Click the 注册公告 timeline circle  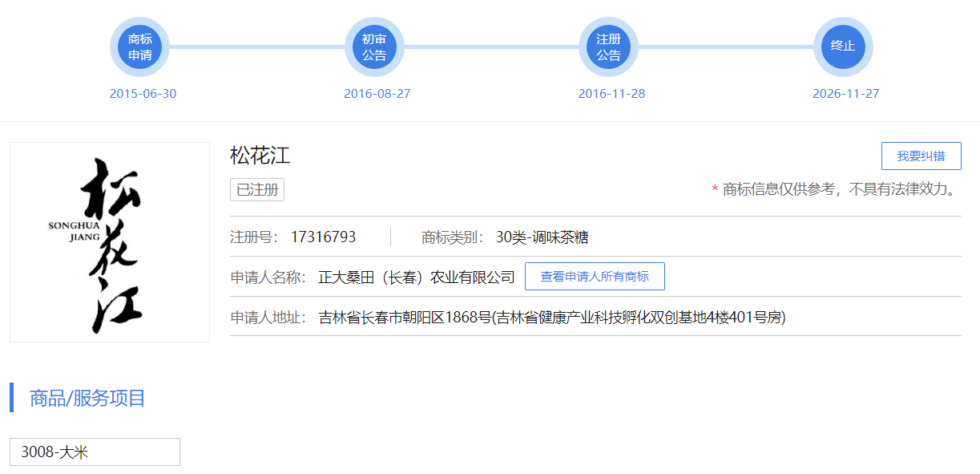(x=609, y=47)
